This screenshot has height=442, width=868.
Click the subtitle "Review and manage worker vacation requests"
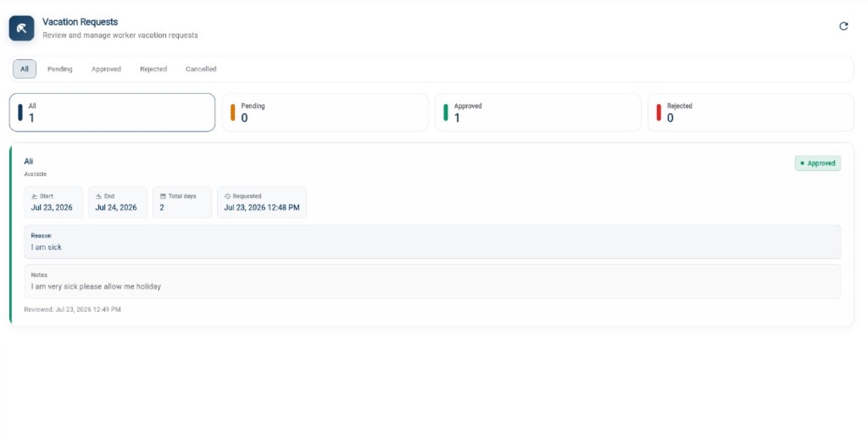(120, 35)
